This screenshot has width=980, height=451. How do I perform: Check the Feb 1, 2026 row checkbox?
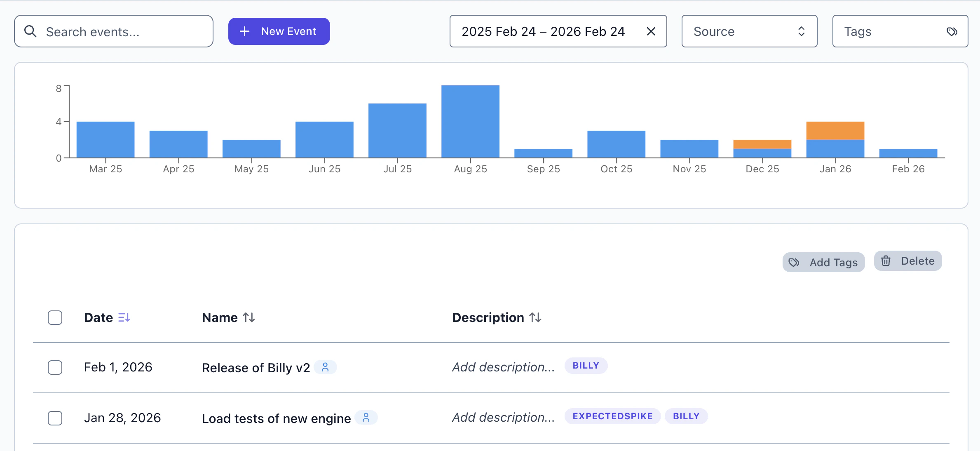pyautogui.click(x=55, y=367)
